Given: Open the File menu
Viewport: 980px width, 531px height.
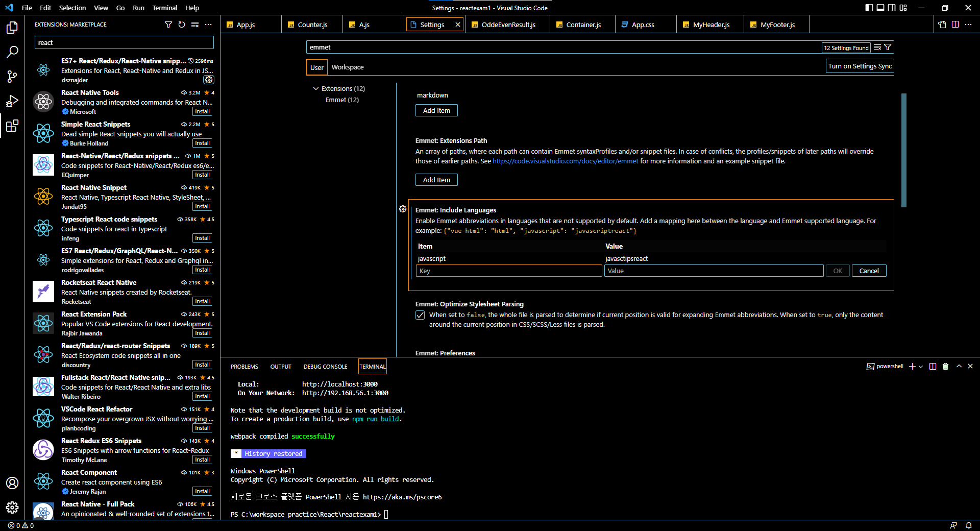Looking at the screenshot, I should point(27,8).
